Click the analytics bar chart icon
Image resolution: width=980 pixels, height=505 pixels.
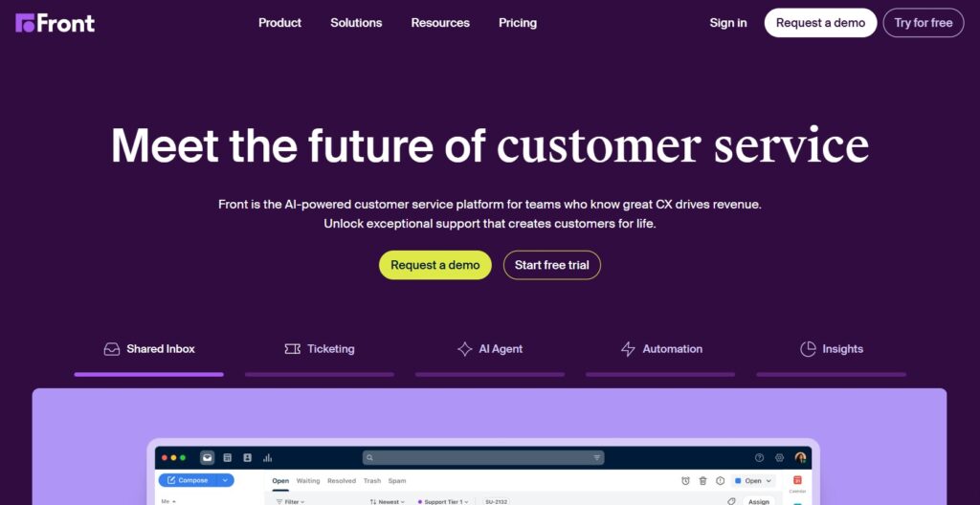click(x=268, y=458)
